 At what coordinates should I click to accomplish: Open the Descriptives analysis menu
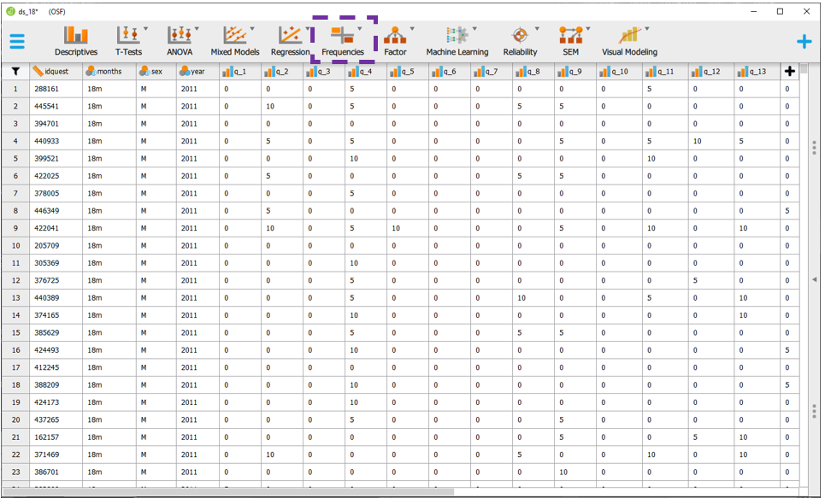click(x=76, y=40)
